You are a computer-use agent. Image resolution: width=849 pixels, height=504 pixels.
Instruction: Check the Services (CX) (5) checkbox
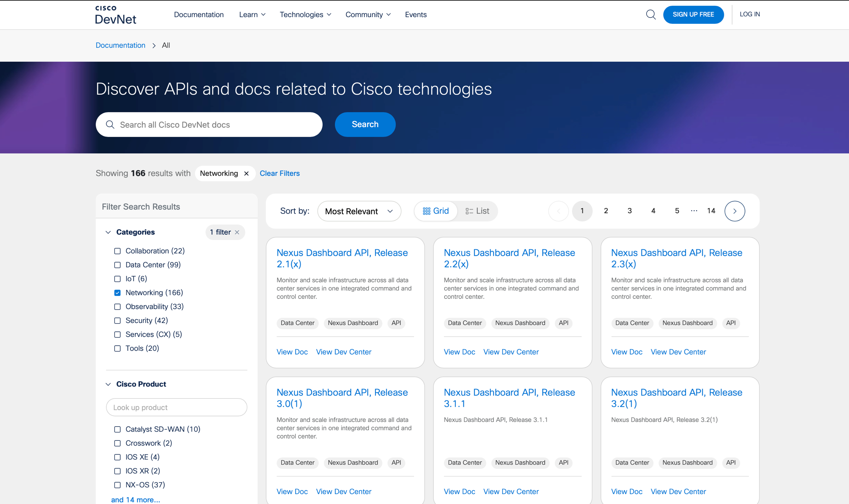pos(118,335)
